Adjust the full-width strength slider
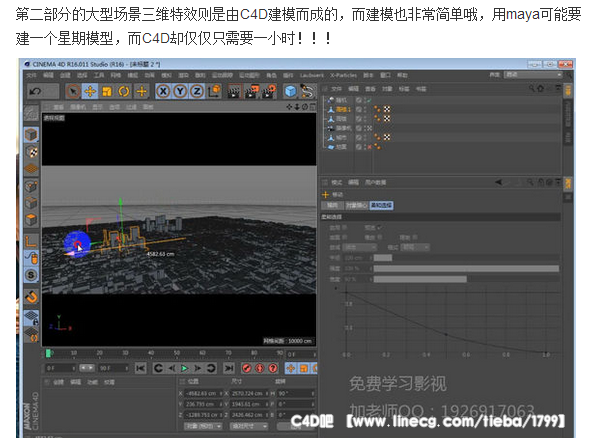This screenshot has width=591, height=438. (466, 268)
